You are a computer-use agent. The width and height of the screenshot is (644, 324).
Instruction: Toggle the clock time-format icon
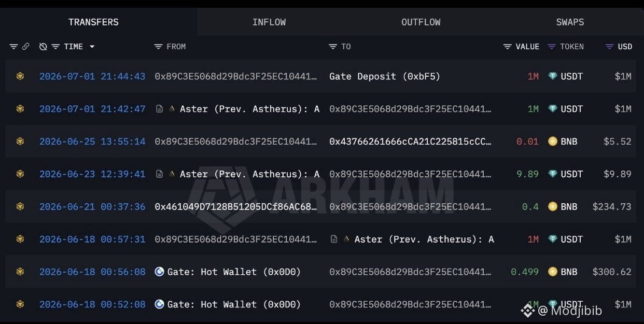(43, 47)
